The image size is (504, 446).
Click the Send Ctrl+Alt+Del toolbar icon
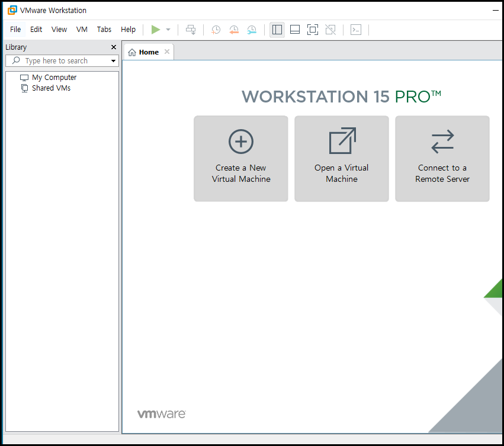(191, 30)
